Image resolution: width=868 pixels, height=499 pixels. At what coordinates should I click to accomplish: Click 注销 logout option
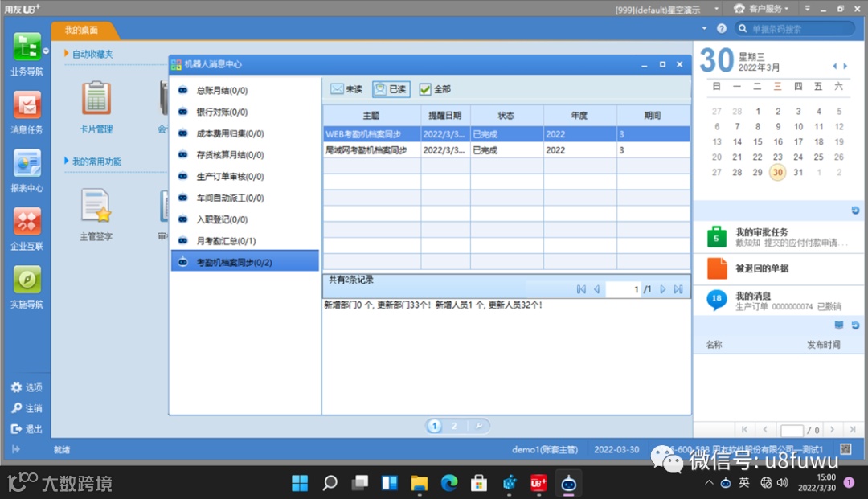coord(27,408)
